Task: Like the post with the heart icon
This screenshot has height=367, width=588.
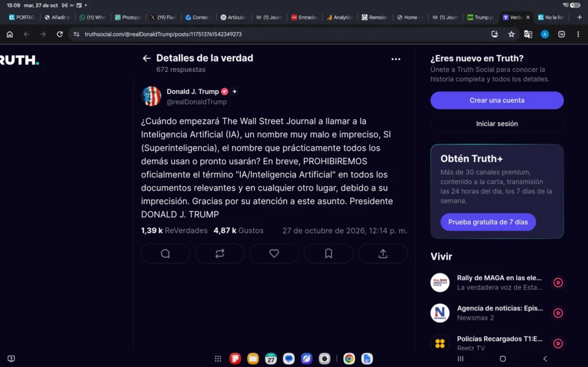Action: tap(274, 254)
